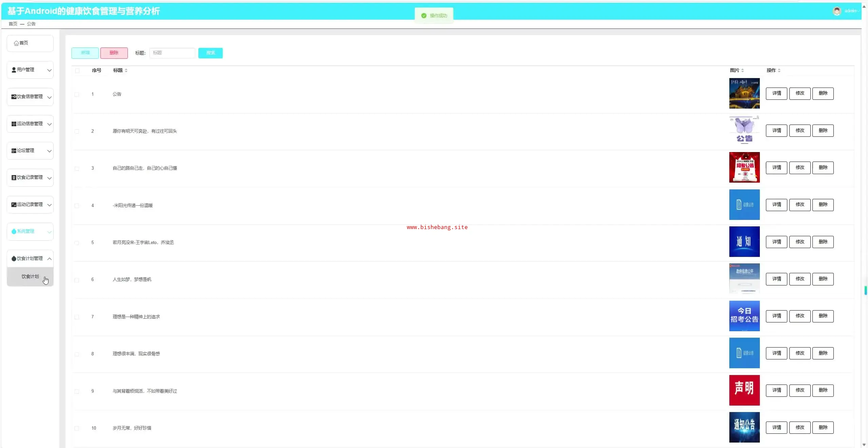Click the diet record management icon

(14, 178)
